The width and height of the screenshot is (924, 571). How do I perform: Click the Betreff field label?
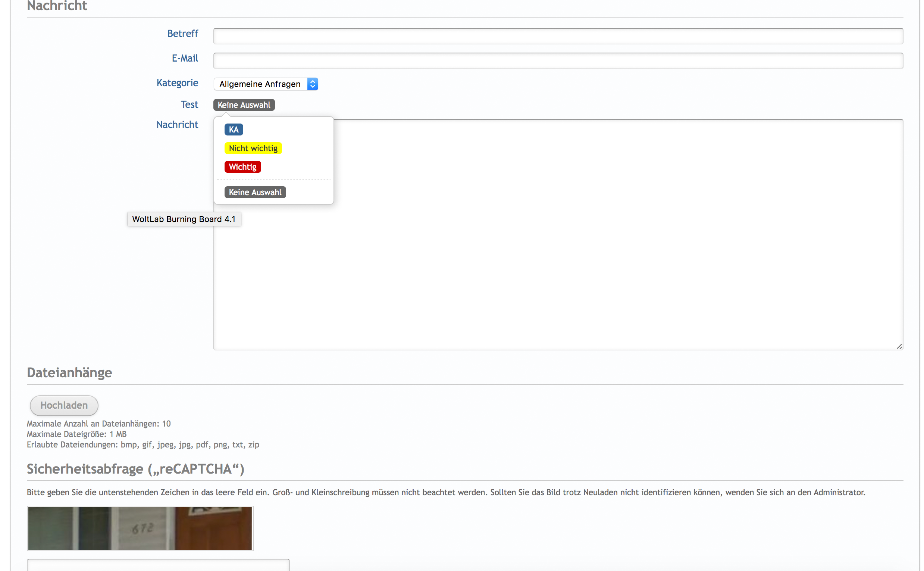(183, 34)
